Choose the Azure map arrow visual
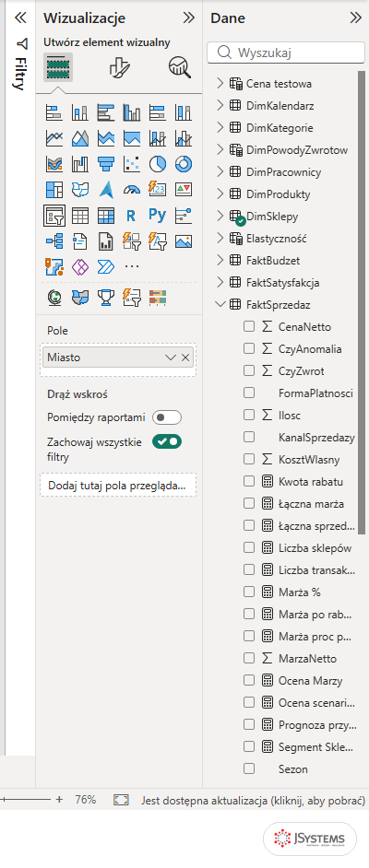The image size is (369, 868). pyautogui.click(x=106, y=189)
